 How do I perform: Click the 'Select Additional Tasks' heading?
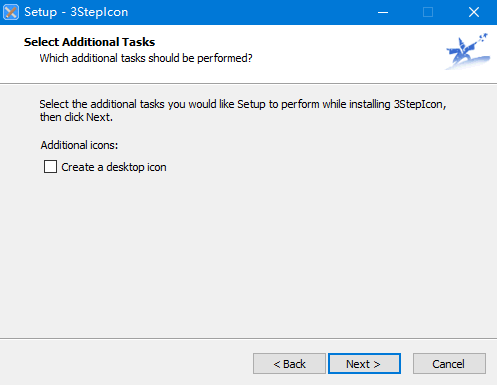tap(89, 42)
